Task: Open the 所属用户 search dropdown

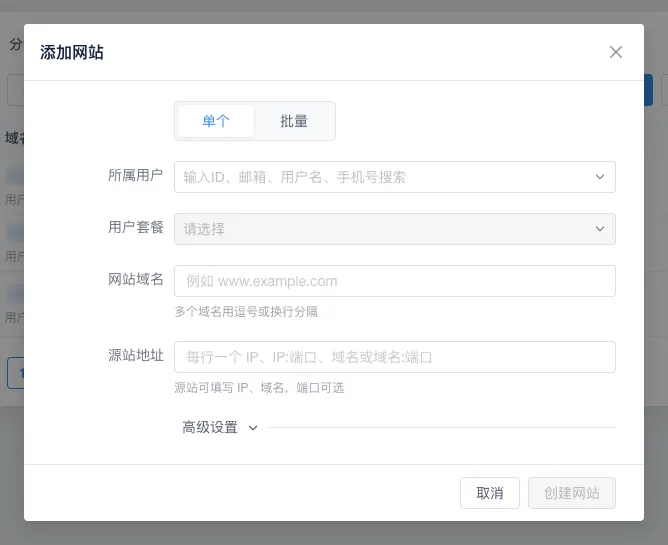Action: coord(394,177)
